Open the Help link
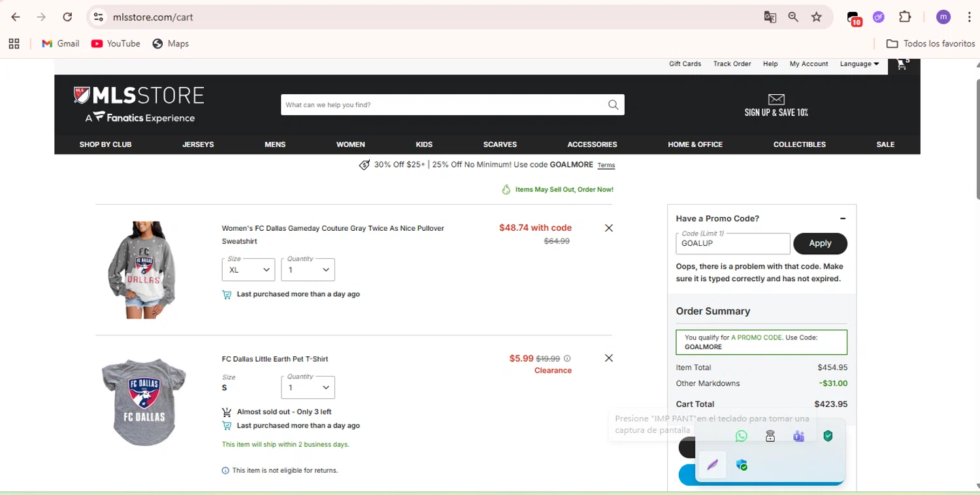980x495 pixels. click(770, 64)
